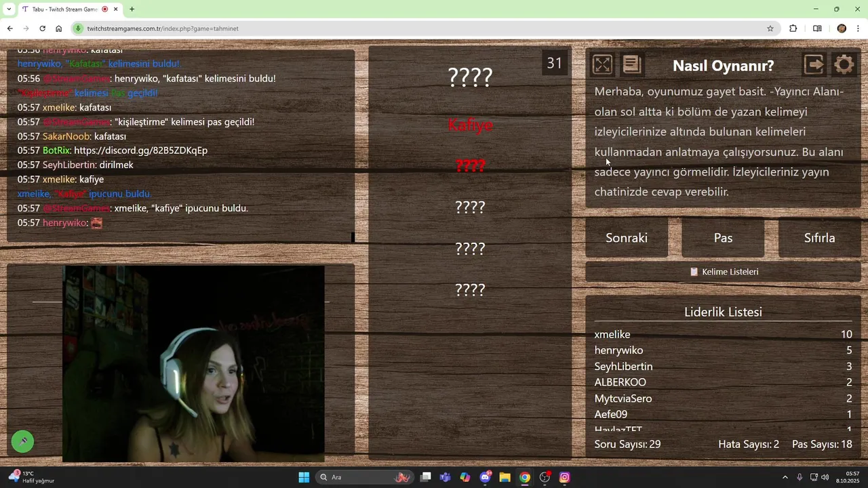The image size is (868, 488).
Task: Click the streamer webcam video
Action: [x=193, y=364]
